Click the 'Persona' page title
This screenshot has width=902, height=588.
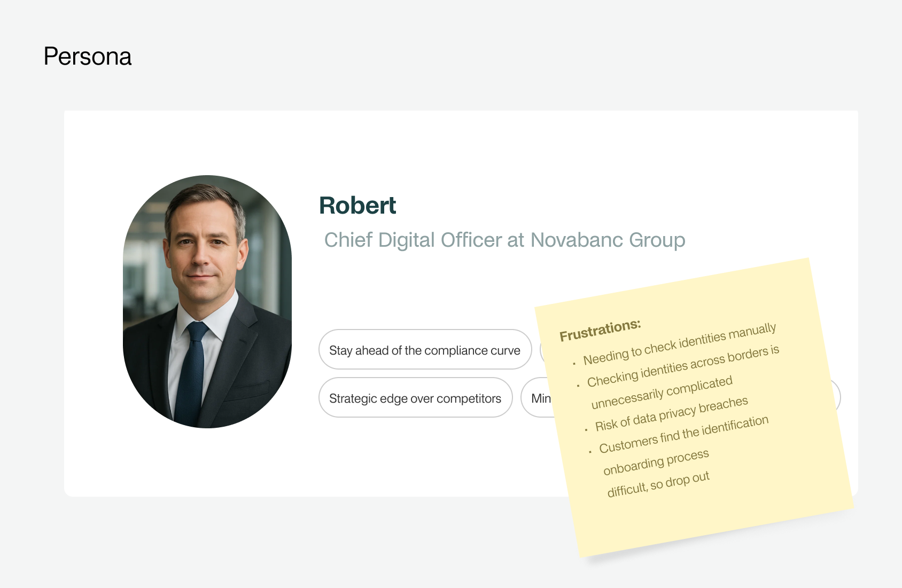tap(88, 56)
